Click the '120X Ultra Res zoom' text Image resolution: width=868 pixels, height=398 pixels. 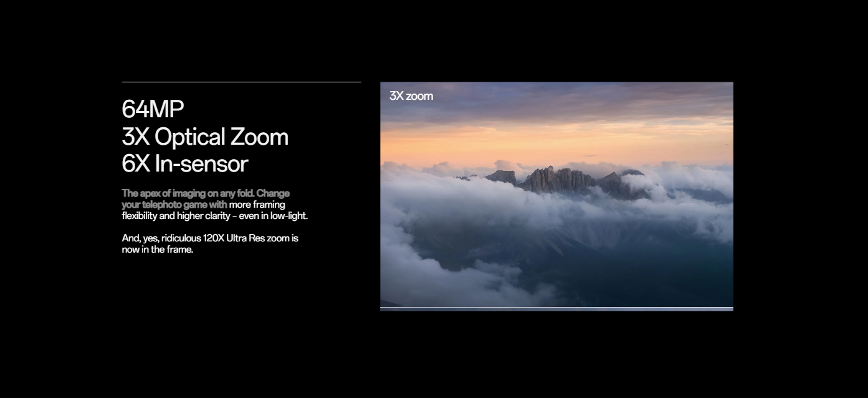pos(250,238)
